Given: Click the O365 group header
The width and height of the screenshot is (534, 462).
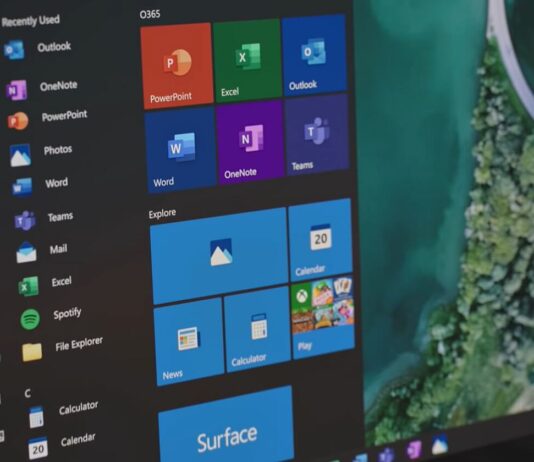Looking at the screenshot, I should (x=150, y=14).
